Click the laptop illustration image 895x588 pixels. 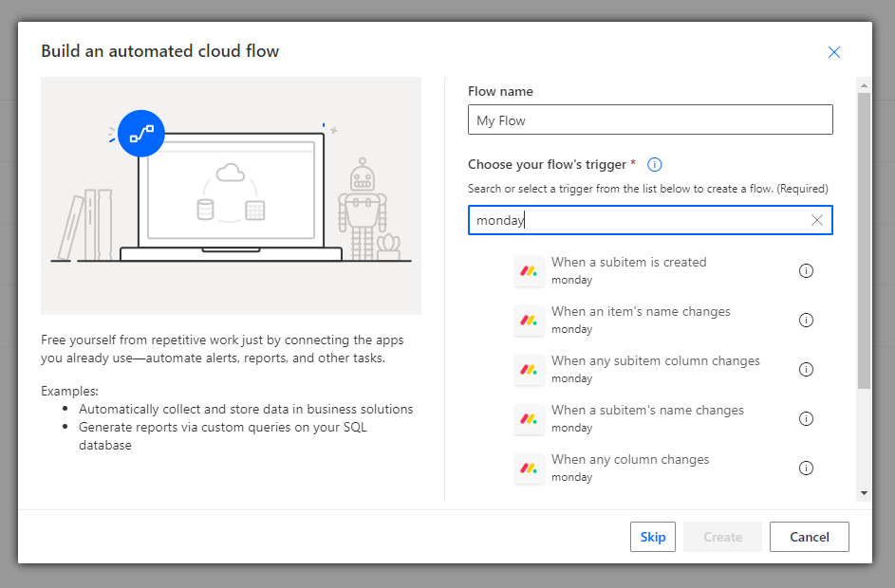232,195
